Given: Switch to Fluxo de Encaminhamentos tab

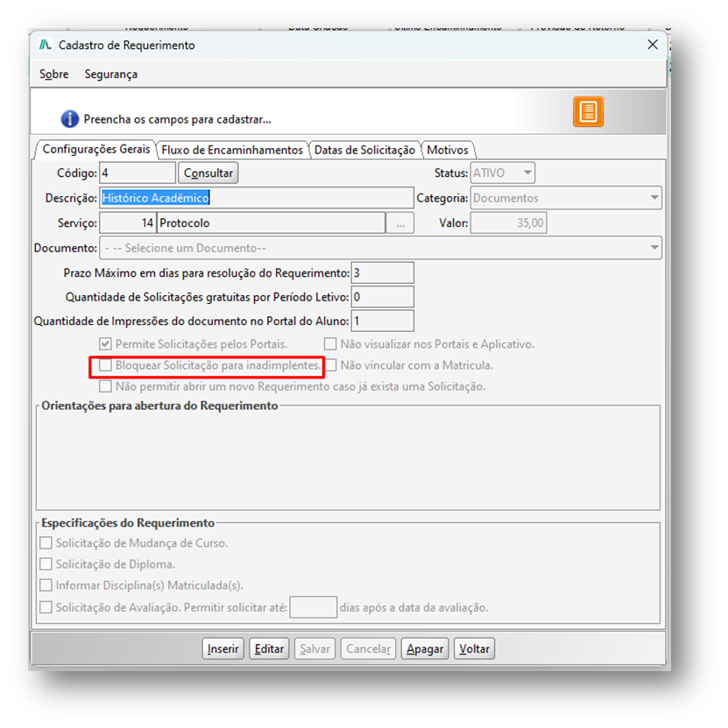Looking at the screenshot, I should (232, 150).
